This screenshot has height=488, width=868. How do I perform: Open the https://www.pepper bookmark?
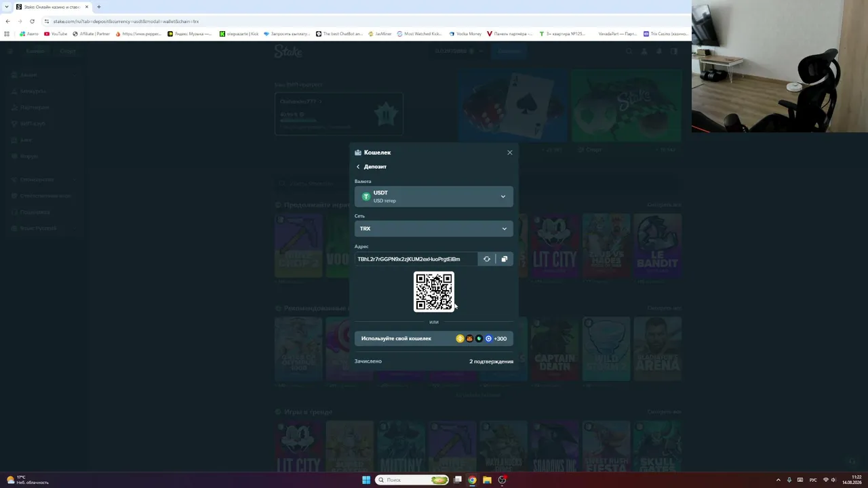coord(139,33)
